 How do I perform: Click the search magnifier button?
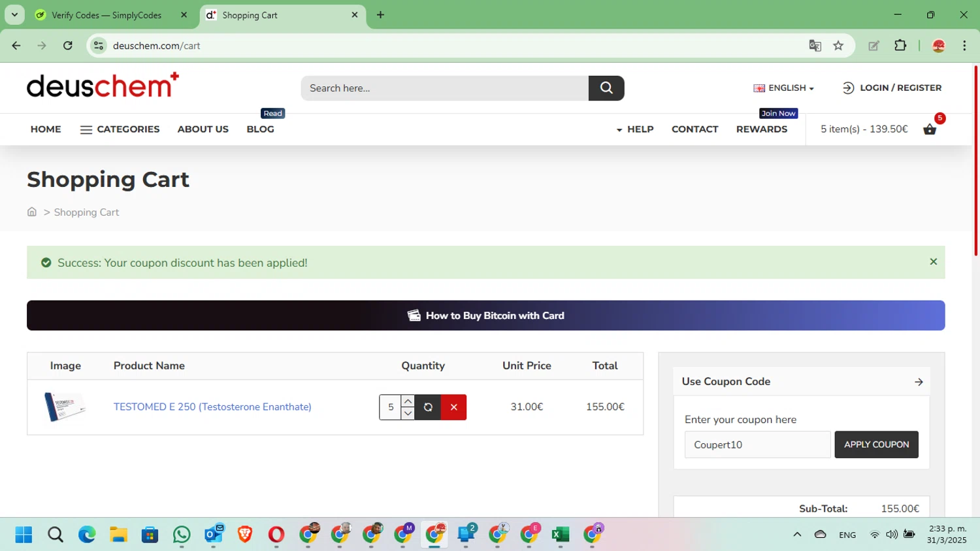point(606,88)
